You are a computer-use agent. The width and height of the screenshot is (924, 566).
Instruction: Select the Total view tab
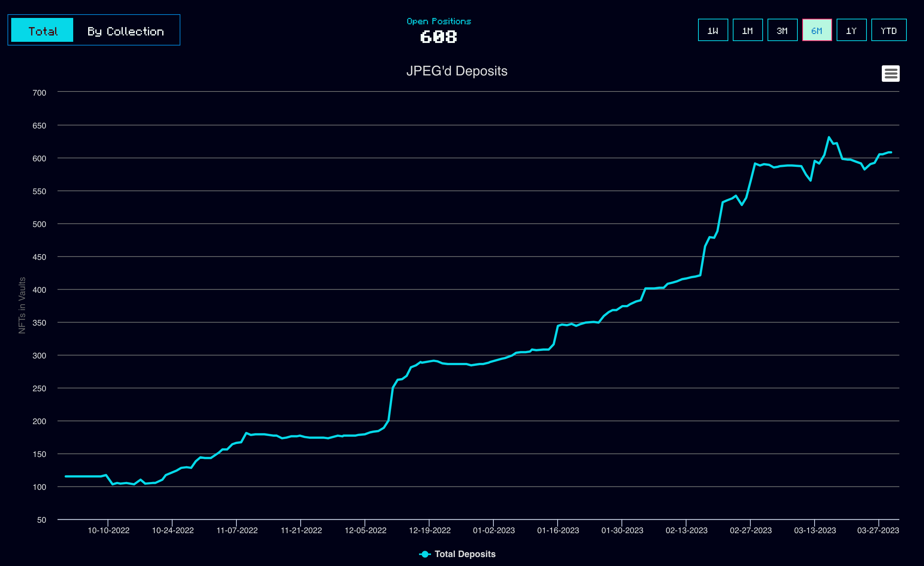[42, 30]
